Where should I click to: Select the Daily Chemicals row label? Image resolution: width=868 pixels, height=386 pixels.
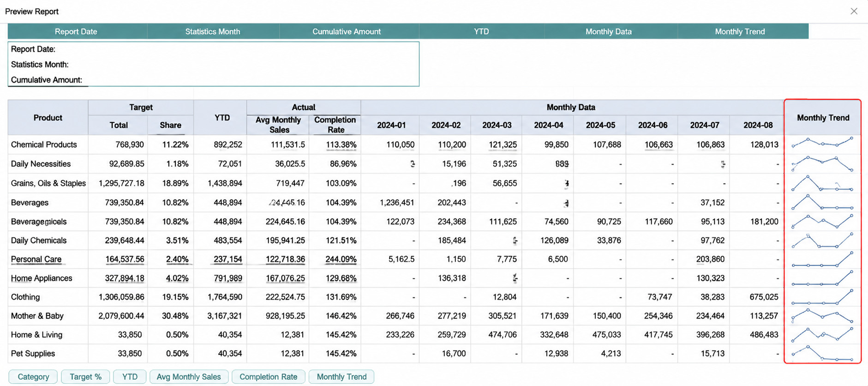click(x=39, y=240)
